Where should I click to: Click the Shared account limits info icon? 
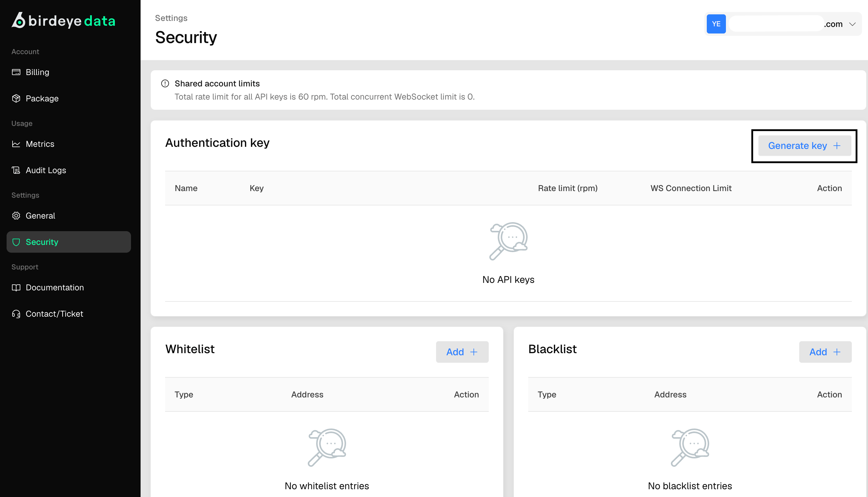click(165, 84)
